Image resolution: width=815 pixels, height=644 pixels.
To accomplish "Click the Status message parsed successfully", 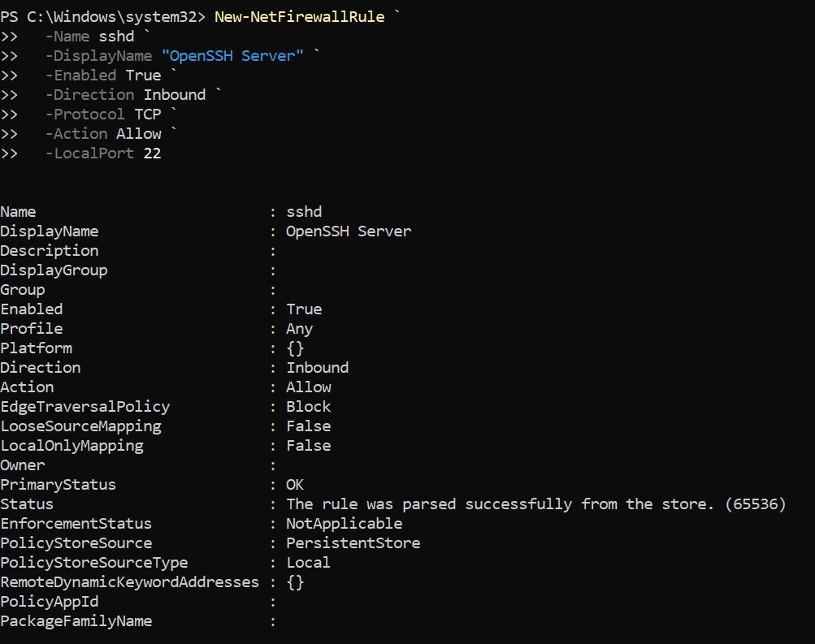I will coord(535,504).
